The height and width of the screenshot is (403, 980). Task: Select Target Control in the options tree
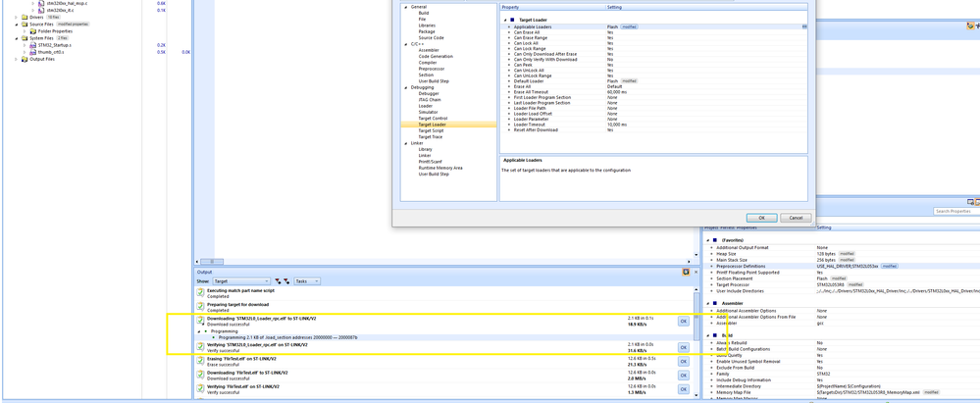click(x=433, y=118)
